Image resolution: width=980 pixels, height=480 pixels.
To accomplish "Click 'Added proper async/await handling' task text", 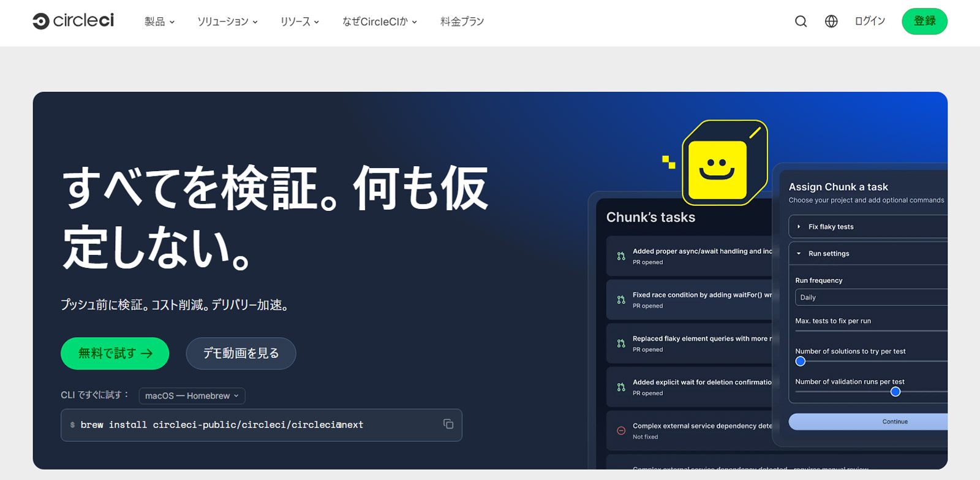I will (703, 251).
